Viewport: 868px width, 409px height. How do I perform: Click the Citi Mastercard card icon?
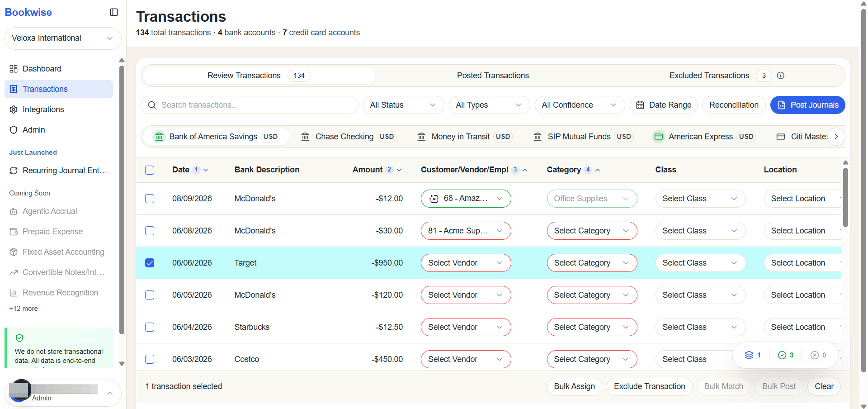tap(781, 137)
